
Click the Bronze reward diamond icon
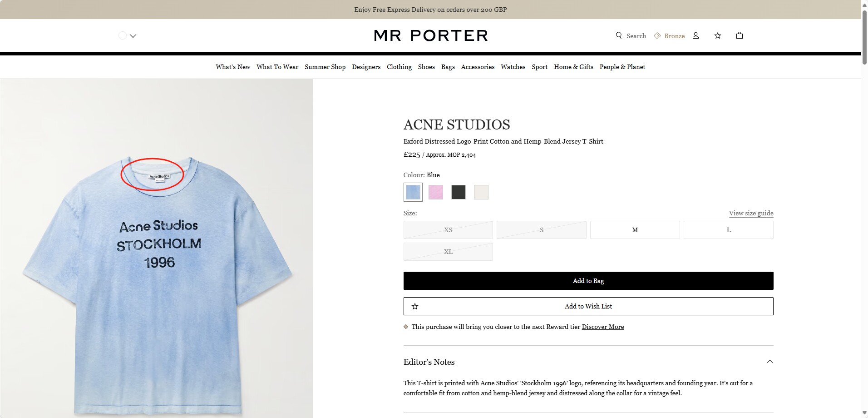tap(657, 35)
